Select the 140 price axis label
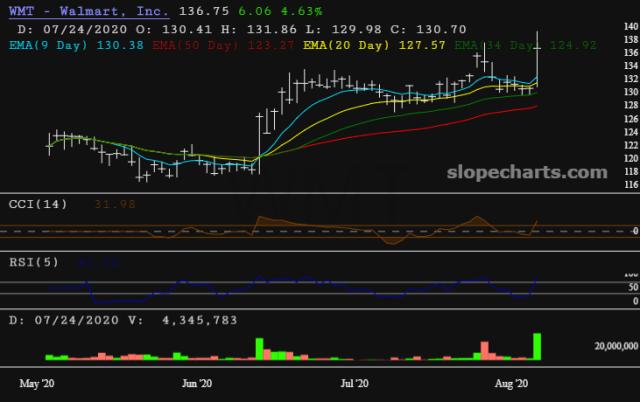This screenshot has width=640, height=402. tap(631, 26)
